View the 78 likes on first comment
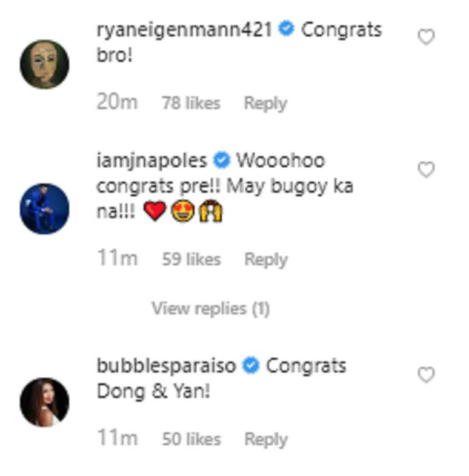 pos(191,103)
